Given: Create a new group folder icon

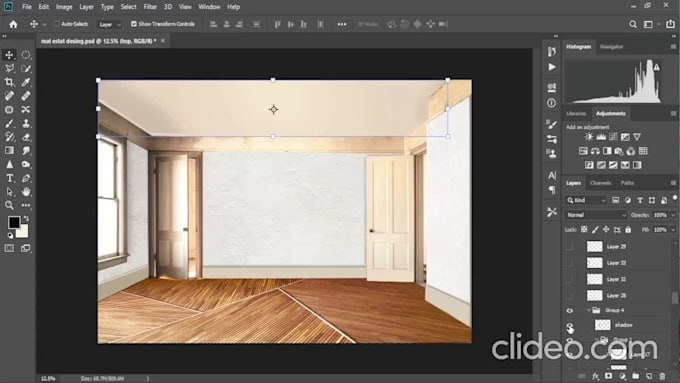Looking at the screenshot, I should pos(635,376).
